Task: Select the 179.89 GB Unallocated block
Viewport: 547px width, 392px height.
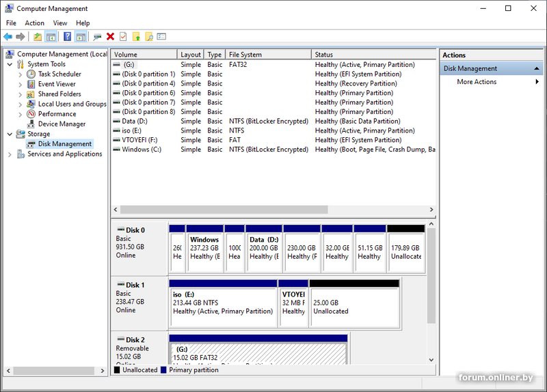Action: pyautogui.click(x=405, y=249)
